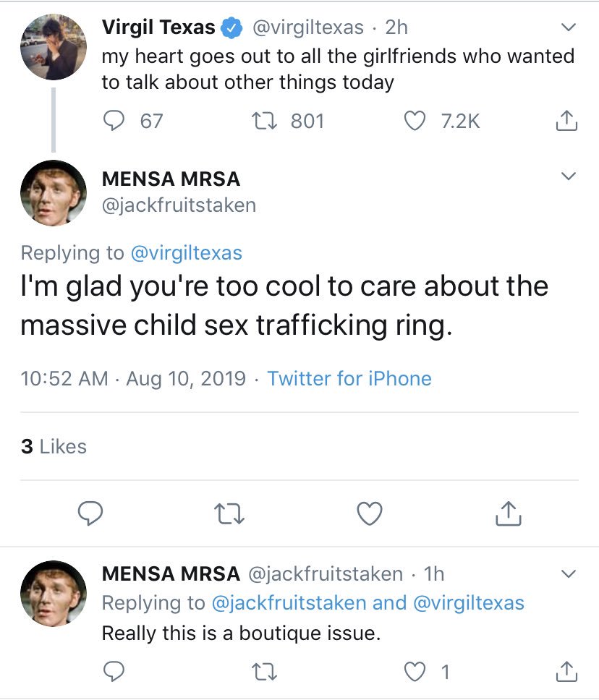Open the 'Twitter for iPhone' source link
This screenshot has height=700, width=599.
[x=349, y=379]
